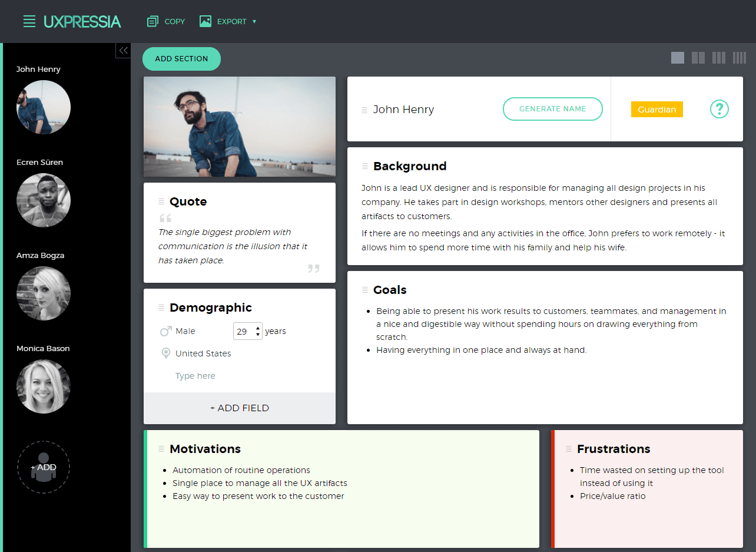This screenshot has width=756, height=552.
Task: Click 'Easy way to present work' item
Action: pos(258,496)
